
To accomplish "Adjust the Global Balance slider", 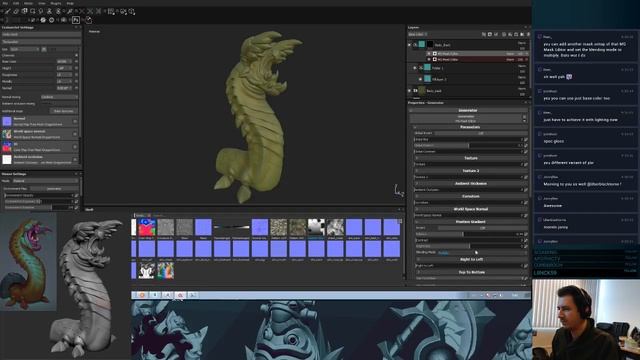I will coord(469,146).
